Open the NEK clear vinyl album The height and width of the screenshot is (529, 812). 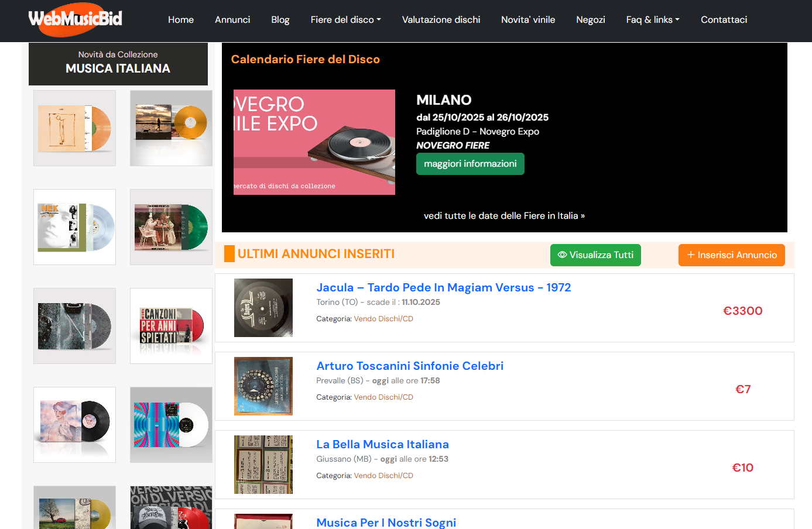75,227
